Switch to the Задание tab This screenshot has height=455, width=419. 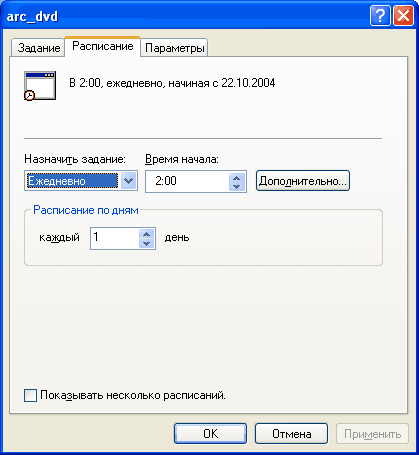[38, 48]
